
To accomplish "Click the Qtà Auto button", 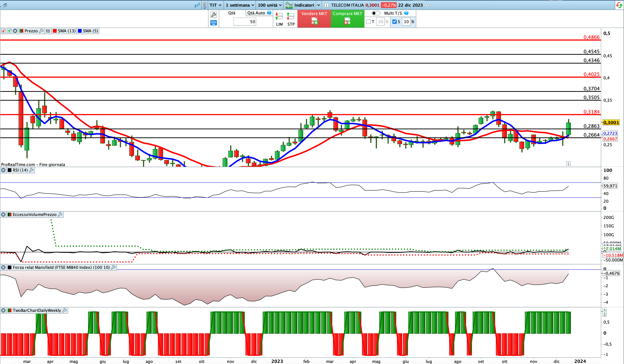I will pyautogui.click(x=256, y=13).
